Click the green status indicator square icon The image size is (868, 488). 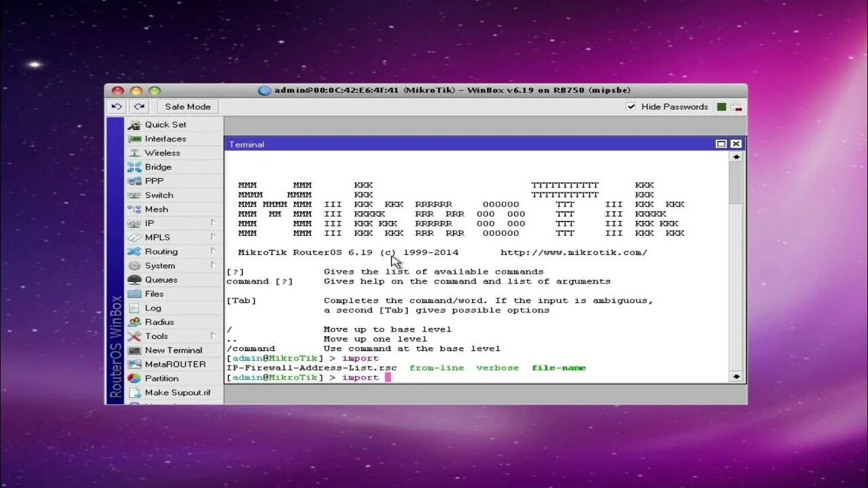[x=722, y=107]
